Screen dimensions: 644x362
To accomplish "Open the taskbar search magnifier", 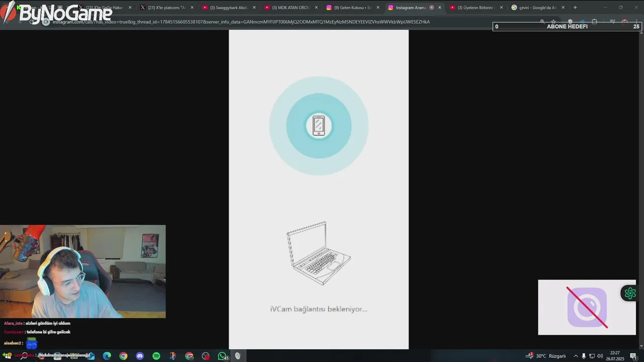I will 23,356.
